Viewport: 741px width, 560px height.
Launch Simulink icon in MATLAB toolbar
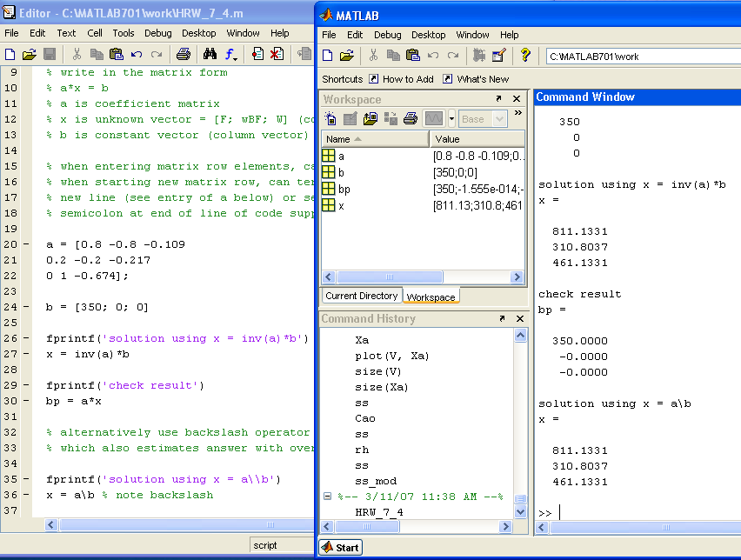click(x=479, y=56)
